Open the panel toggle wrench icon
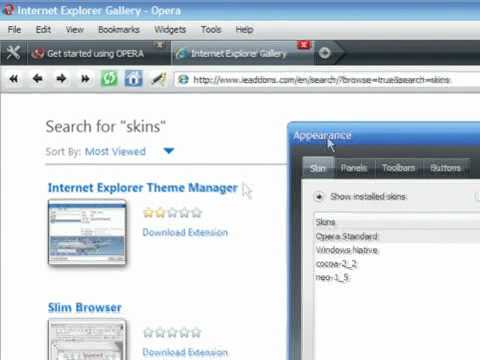Screen dimensions: 480x360 coord(13,53)
